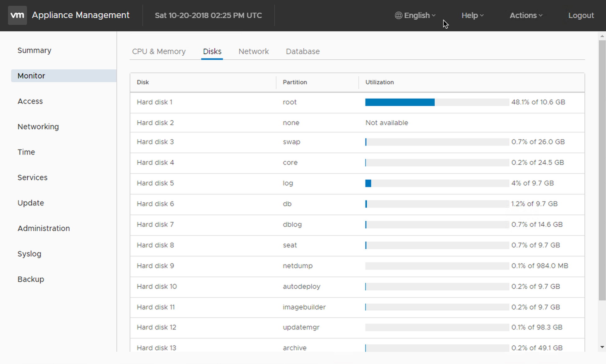Click the 'Not available' utilization text

click(387, 123)
